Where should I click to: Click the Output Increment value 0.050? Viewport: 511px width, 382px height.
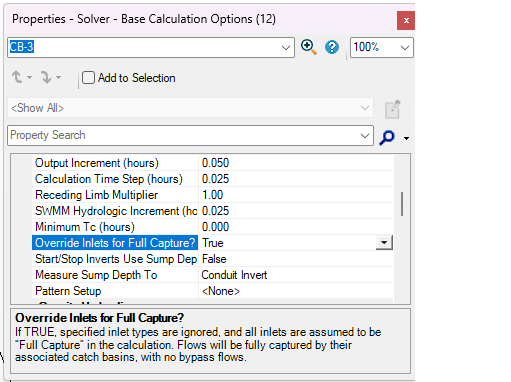click(215, 163)
